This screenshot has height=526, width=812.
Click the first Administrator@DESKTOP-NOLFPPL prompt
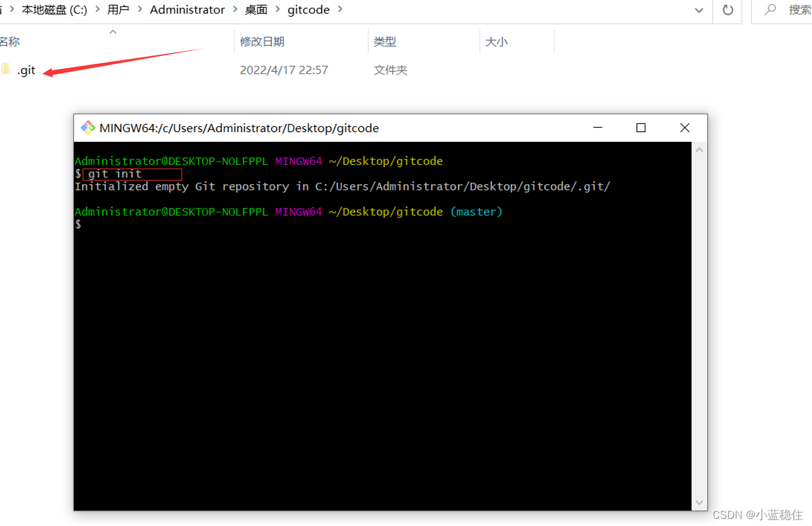coord(171,161)
